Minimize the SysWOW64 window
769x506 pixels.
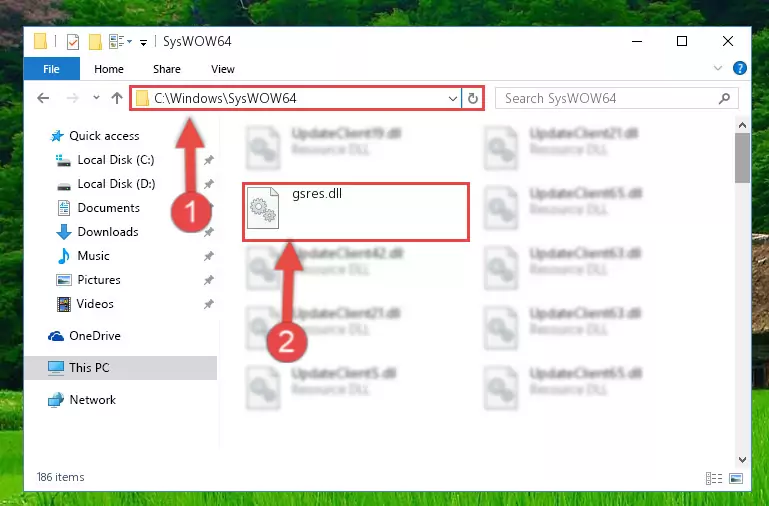coord(637,42)
